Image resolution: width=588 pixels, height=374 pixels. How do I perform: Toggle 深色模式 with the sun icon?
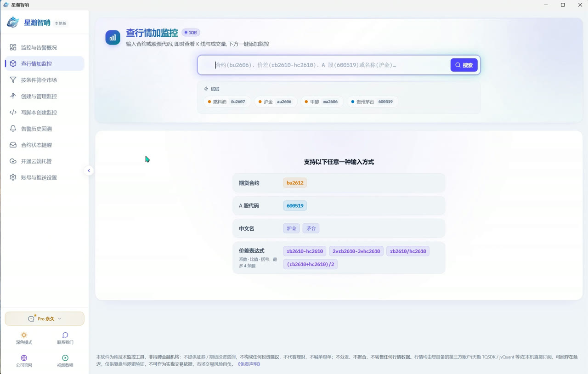[x=24, y=335]
